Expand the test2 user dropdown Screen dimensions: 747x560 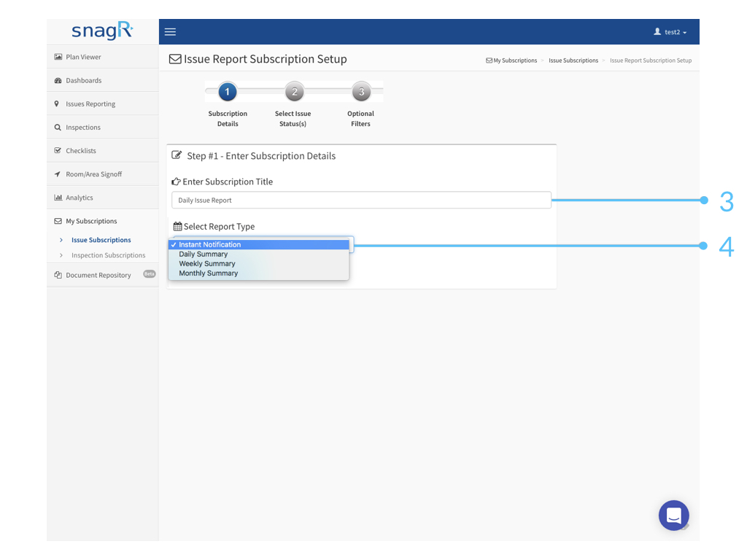[x=670, y=32]
